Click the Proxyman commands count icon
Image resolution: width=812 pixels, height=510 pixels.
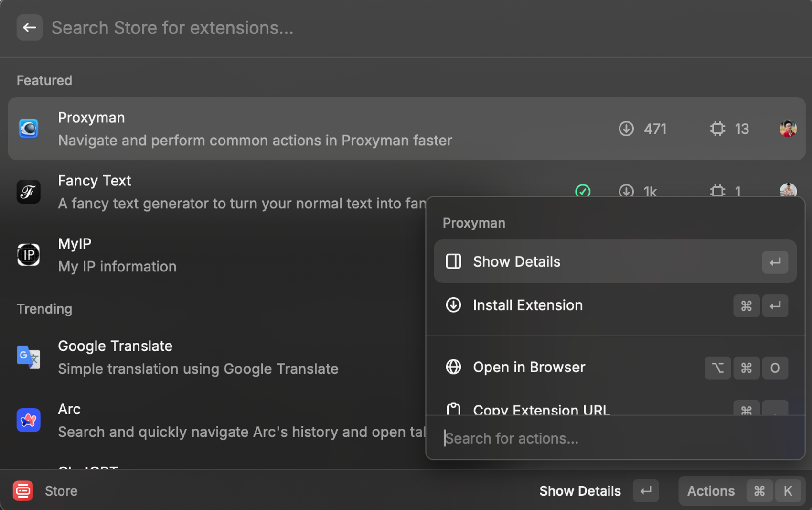click(717, 129)
